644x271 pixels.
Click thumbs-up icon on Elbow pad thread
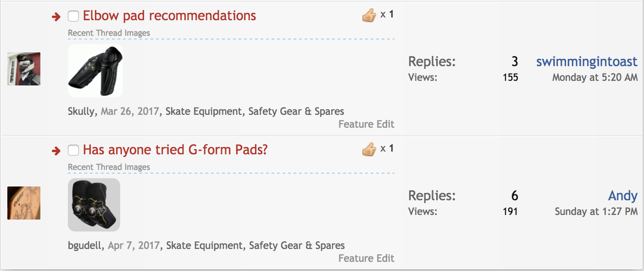(369, 16)
